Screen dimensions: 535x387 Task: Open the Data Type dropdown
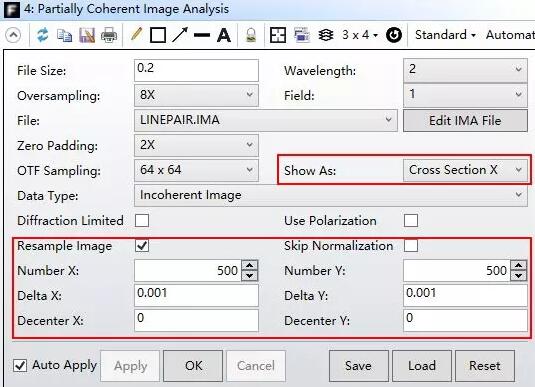[331, 195]
